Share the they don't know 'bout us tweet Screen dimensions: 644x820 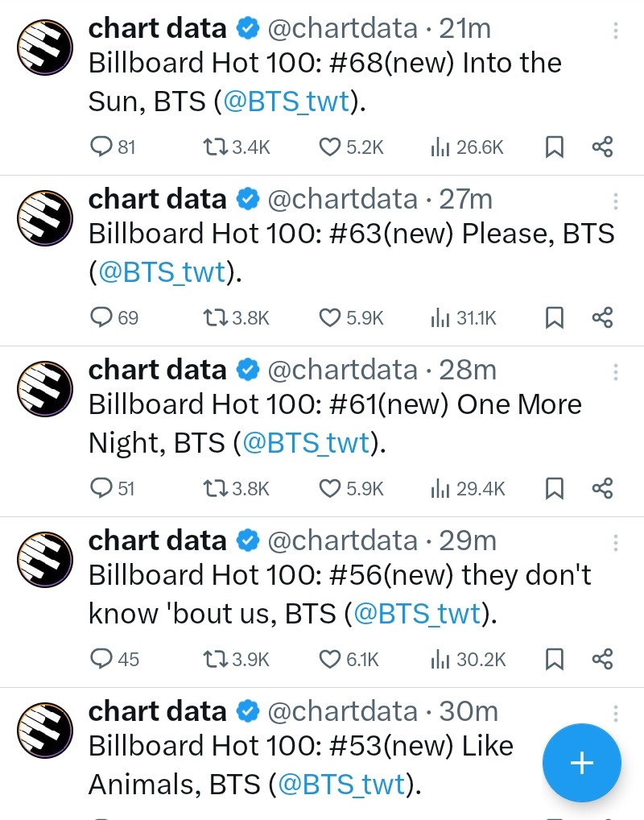click(x=602, y=660)
